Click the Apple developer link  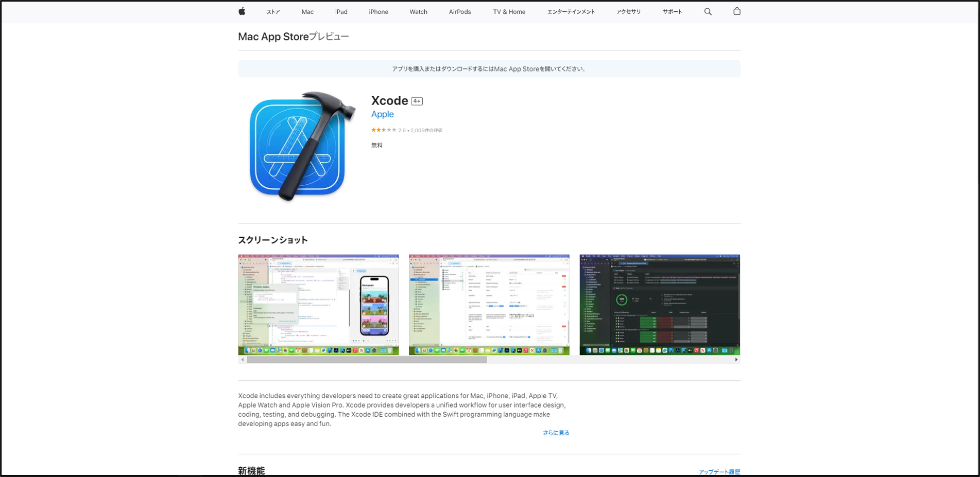coord(382,114)
